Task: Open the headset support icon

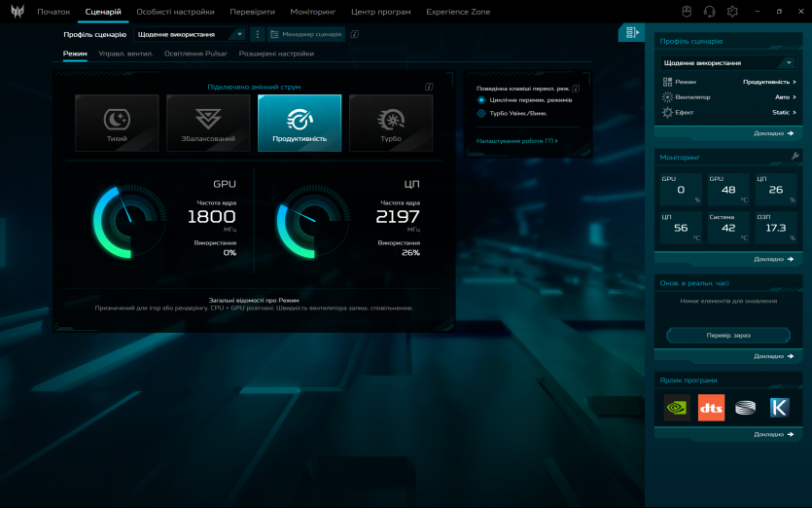Action: click(709, 12)
